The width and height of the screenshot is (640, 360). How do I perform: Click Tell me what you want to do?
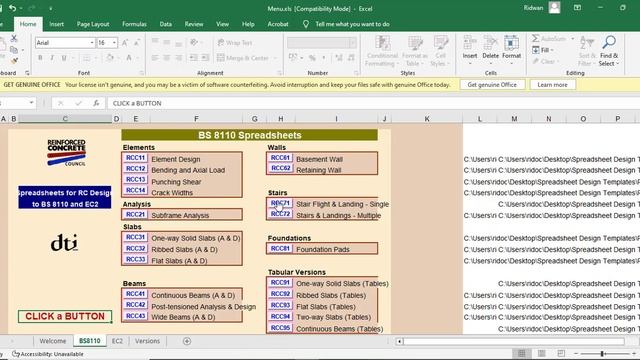(x=352, y=24)
